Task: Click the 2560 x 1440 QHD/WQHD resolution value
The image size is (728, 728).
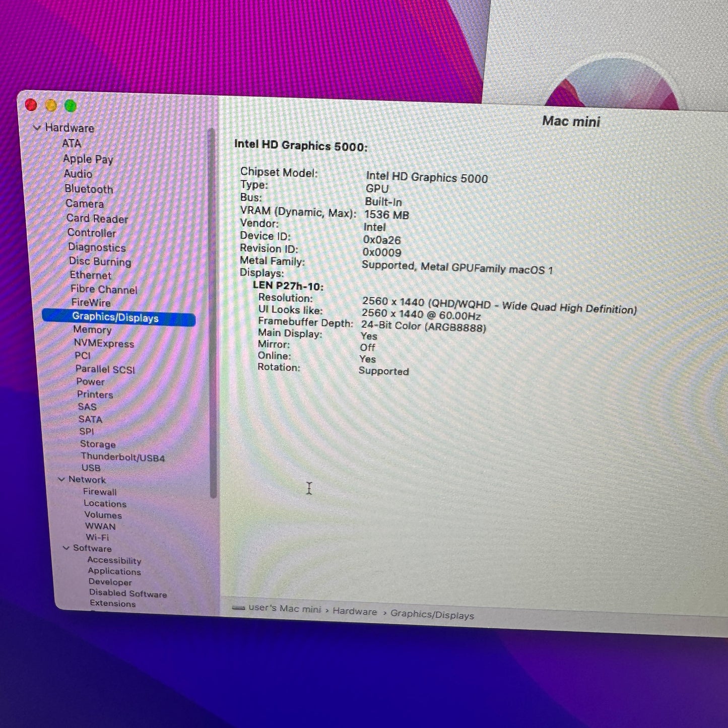Action: (x=499, y=305)
